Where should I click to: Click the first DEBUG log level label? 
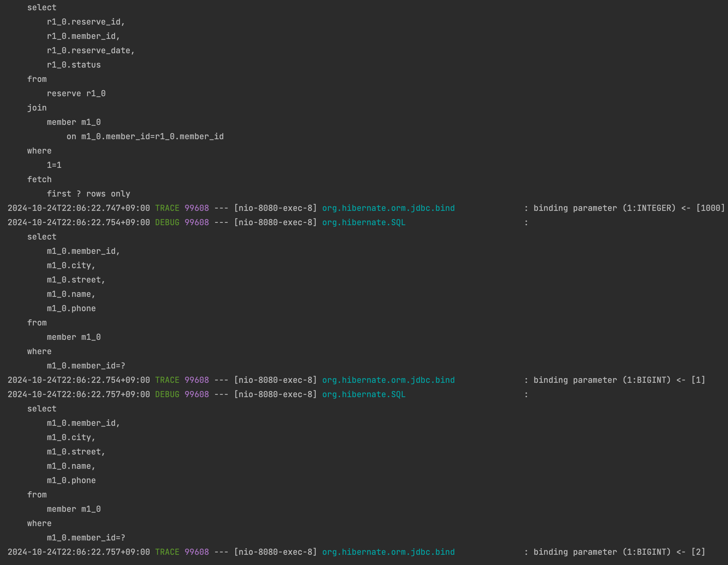[x=167, y=222]
